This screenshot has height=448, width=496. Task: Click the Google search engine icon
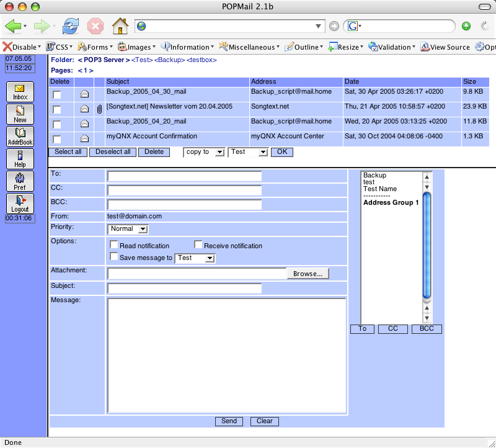point(352,26)
